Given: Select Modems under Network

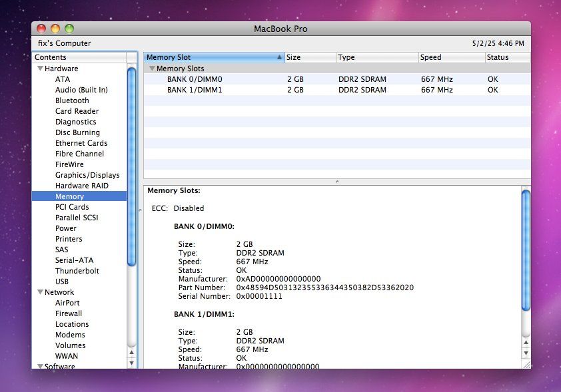Looking at the screenshot, I should tap(70, 335).
